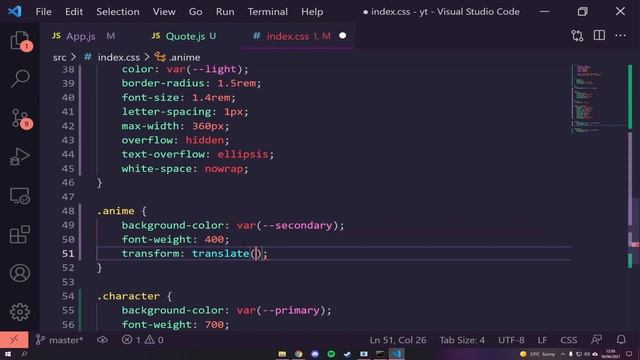Click the VS Code logo icon
Viewport: 640px width, 360px height.
tap(15, 11)
